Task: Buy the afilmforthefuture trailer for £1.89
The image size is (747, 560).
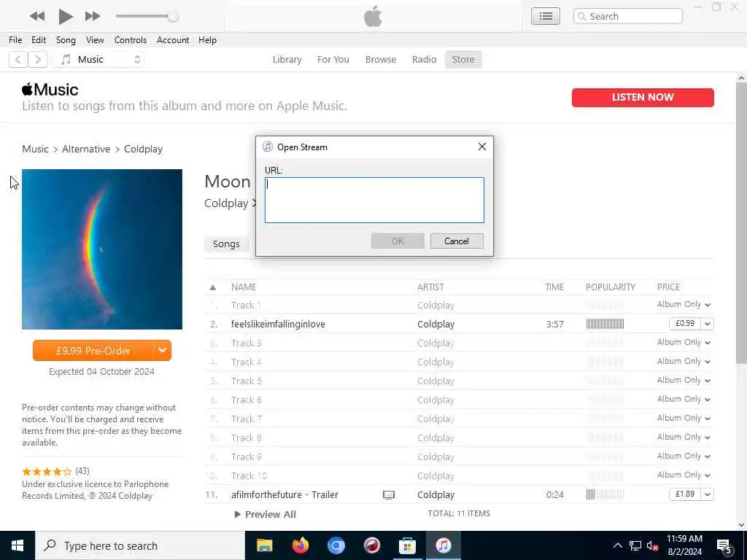Action: (684, 494)
